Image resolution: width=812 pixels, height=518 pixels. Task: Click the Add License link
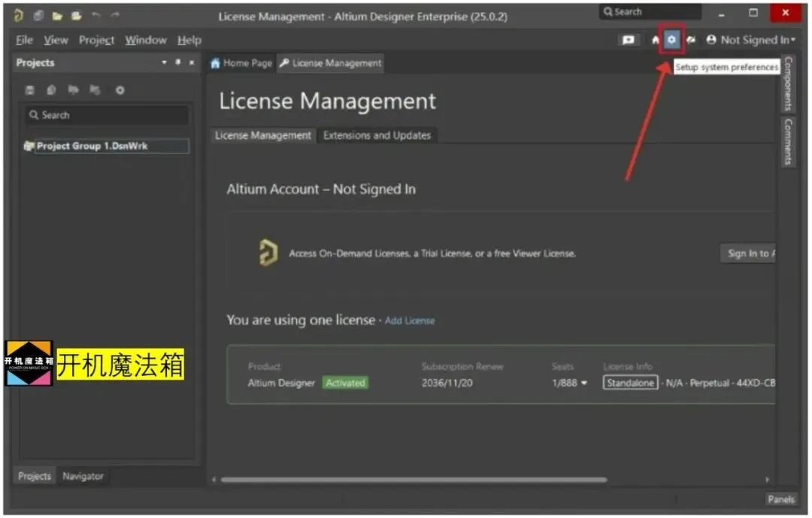pyautogui.click(x=410, y=320)
